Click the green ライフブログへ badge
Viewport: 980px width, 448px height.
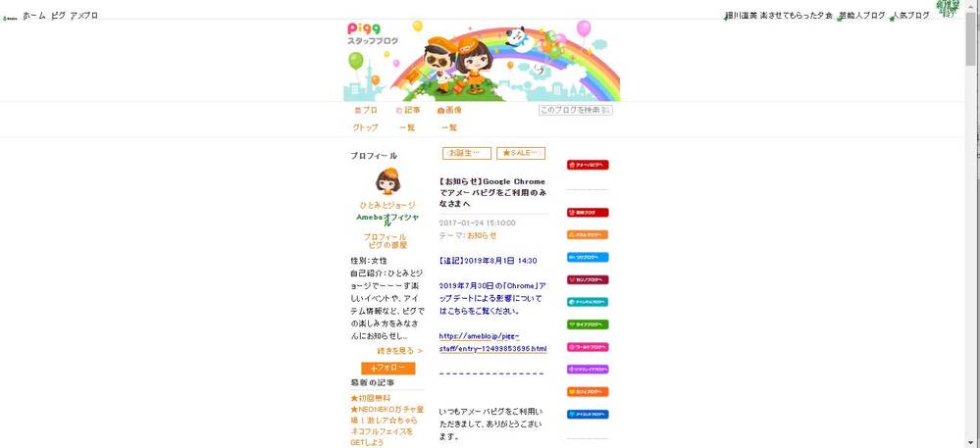[x=588, y=324]
